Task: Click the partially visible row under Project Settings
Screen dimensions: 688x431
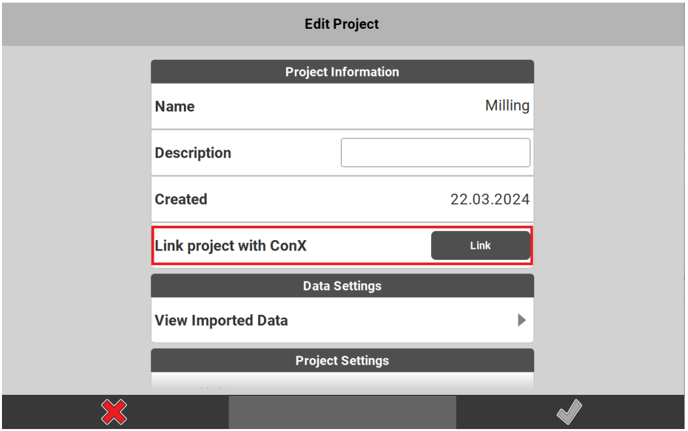Action: (342, 383)
